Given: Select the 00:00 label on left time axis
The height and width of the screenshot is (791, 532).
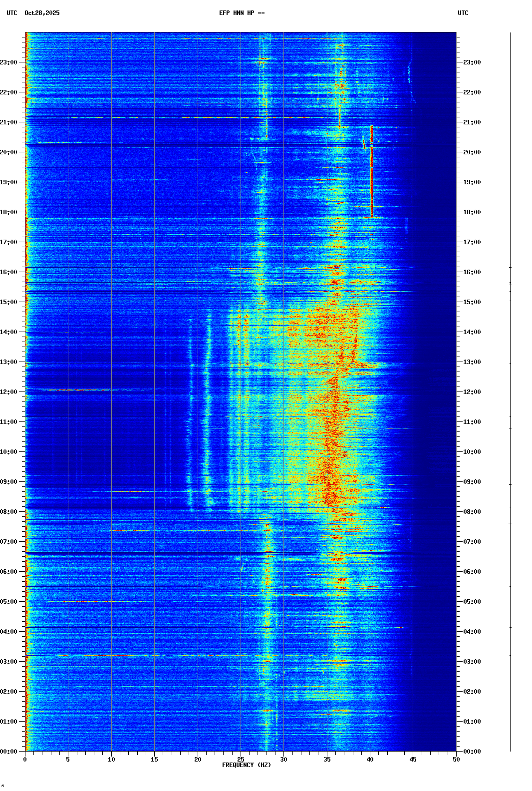Looking at the screenshot, I should (9, 752).
